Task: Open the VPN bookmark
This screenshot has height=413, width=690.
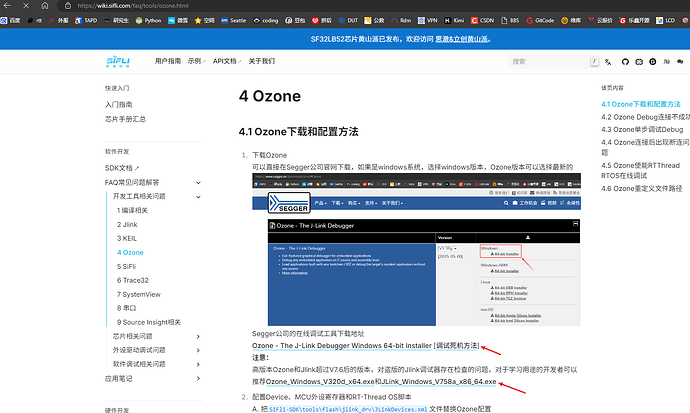Action: tap(428, 20)
